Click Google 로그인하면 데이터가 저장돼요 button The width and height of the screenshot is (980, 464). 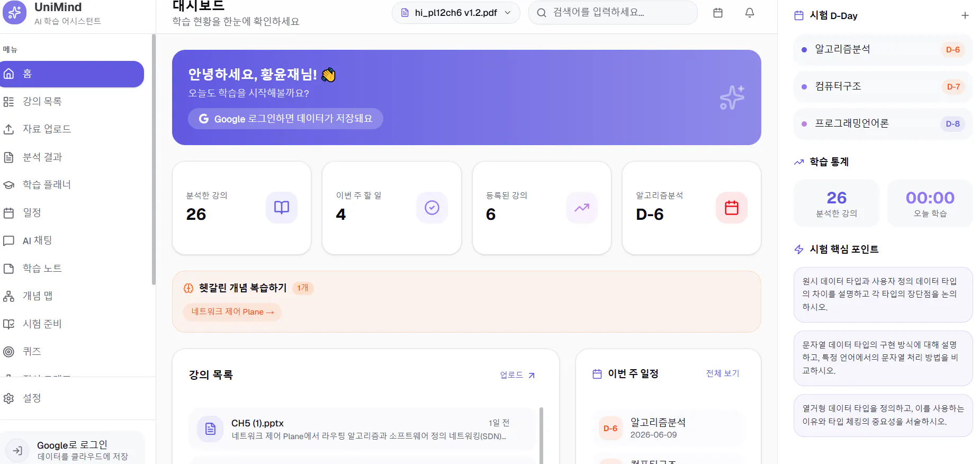[285, 119]
